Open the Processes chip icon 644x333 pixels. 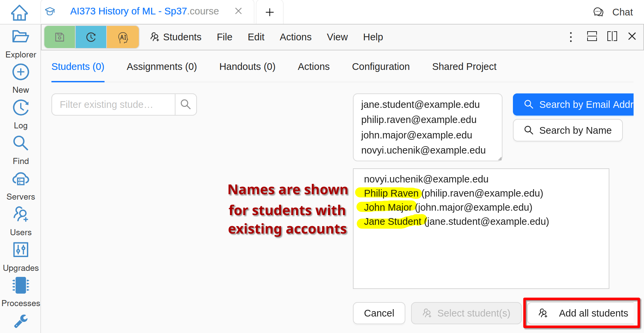pyautogui.click(x=21, y=286)
